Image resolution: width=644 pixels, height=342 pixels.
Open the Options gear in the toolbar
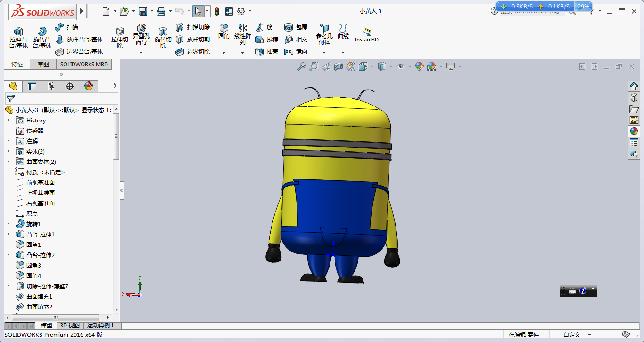pos(241,11)
